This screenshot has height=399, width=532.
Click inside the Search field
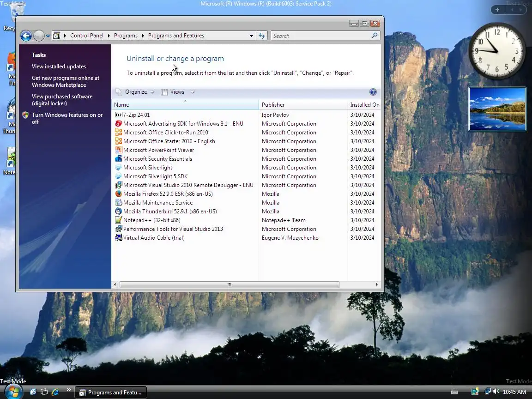(320, 36)
